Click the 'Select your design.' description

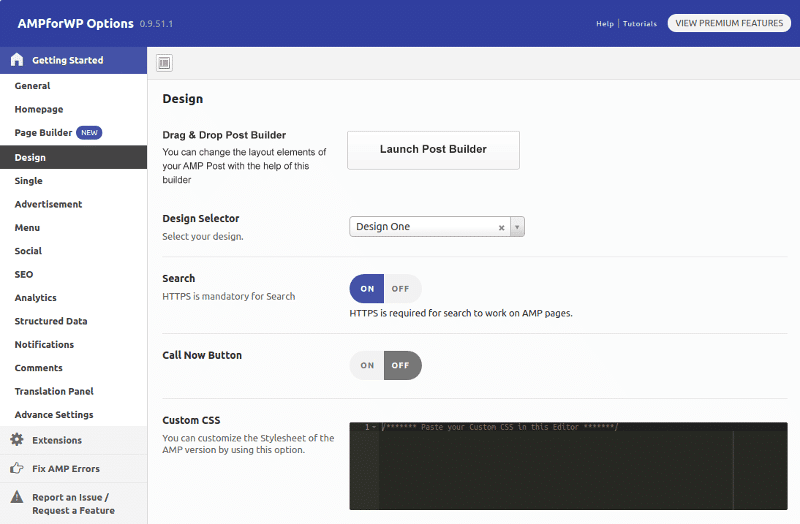203,236
